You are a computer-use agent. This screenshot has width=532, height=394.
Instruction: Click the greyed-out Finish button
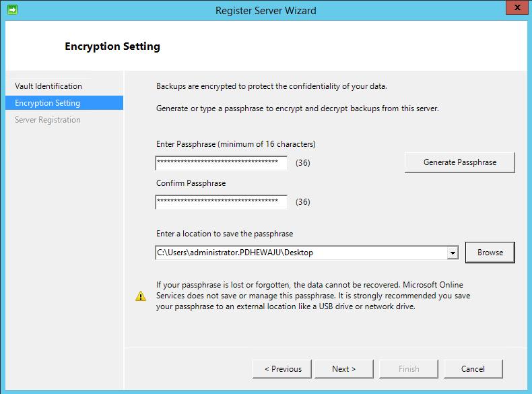(x=408, y=368)
